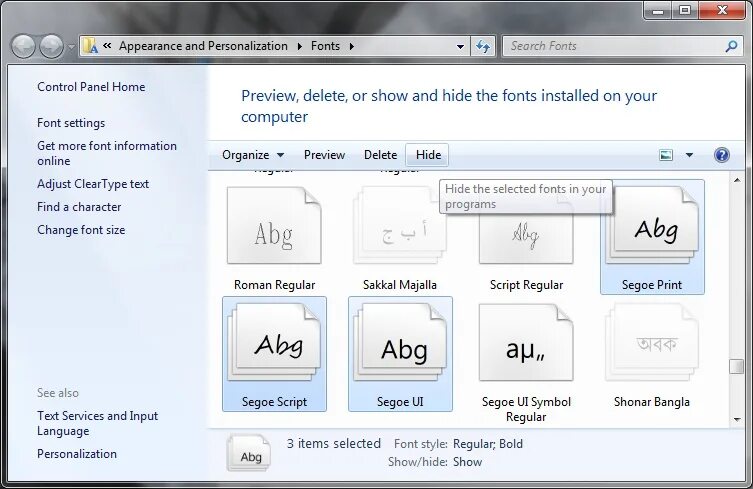753x489 pixels.
Task: Click the Fonts breadcrumb segment
Action: click(325, 46)
